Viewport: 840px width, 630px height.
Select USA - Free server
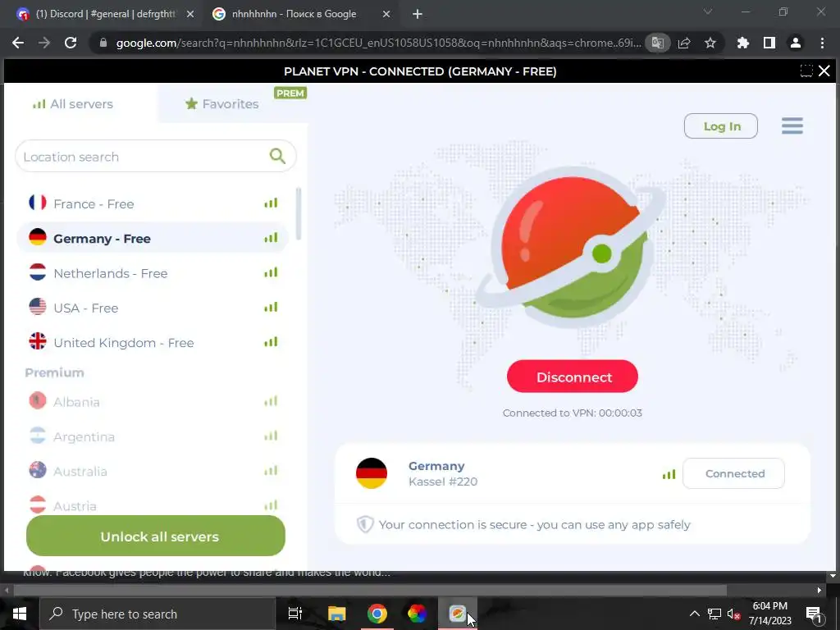153,308
